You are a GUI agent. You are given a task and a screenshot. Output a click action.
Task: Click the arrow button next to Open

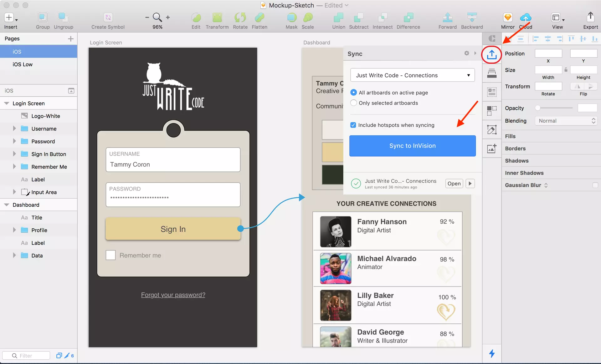point(470,184)
